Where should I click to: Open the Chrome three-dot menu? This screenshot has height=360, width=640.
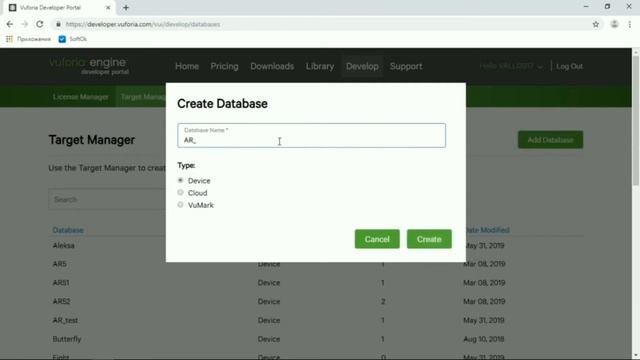pyautogui.click(x=630, y=24)
